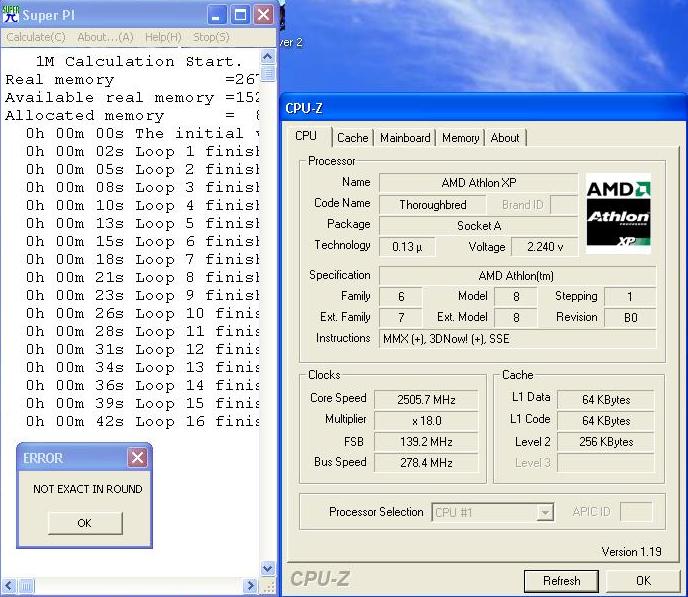
Task: Click the Voltage value 2.240 v
Action: pos(545,247)
